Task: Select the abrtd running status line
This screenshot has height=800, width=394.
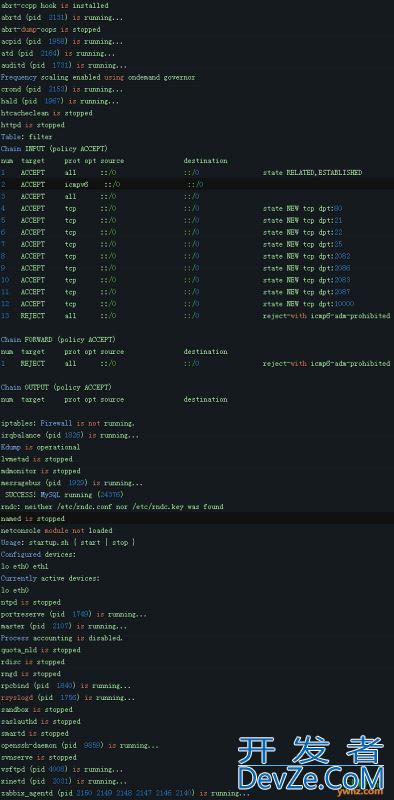Action: (62, 18)
